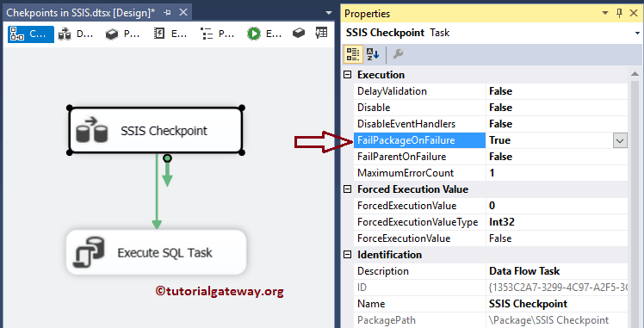Click the MaximumErrorCount value 1
Image resolution: width=644 pixels, height=328 pixels.
coord(492,173)
